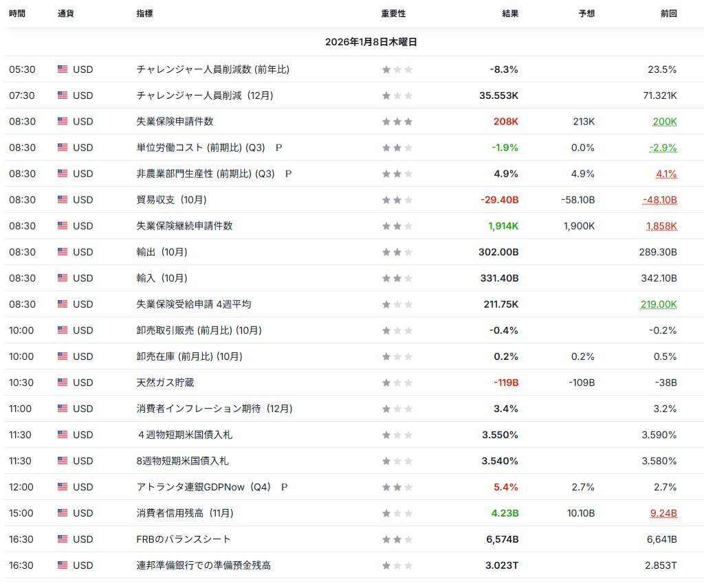Click the 予想 column header

pyautogui.click(x=586, y=14)
